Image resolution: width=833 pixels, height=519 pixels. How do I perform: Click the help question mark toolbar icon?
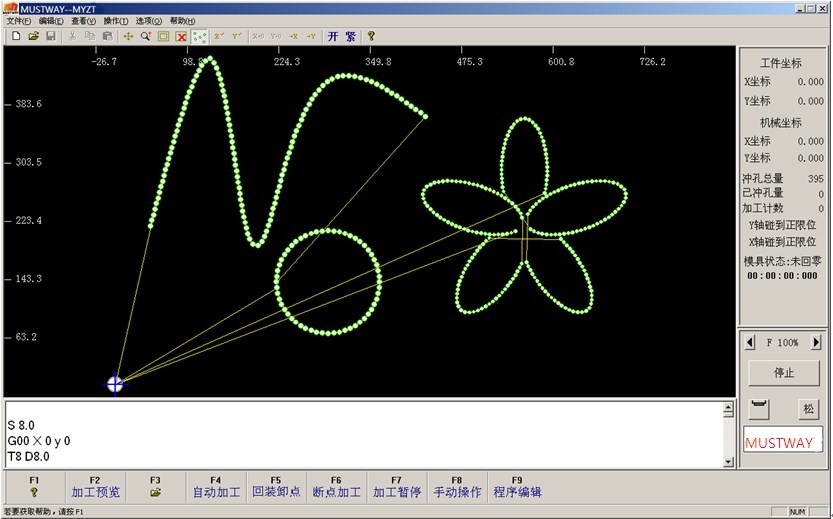click(370, 36)
